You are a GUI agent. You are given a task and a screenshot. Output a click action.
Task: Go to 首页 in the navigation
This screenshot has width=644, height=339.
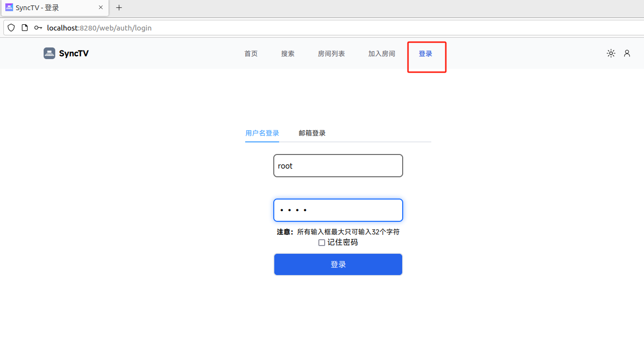pos(251,54)
